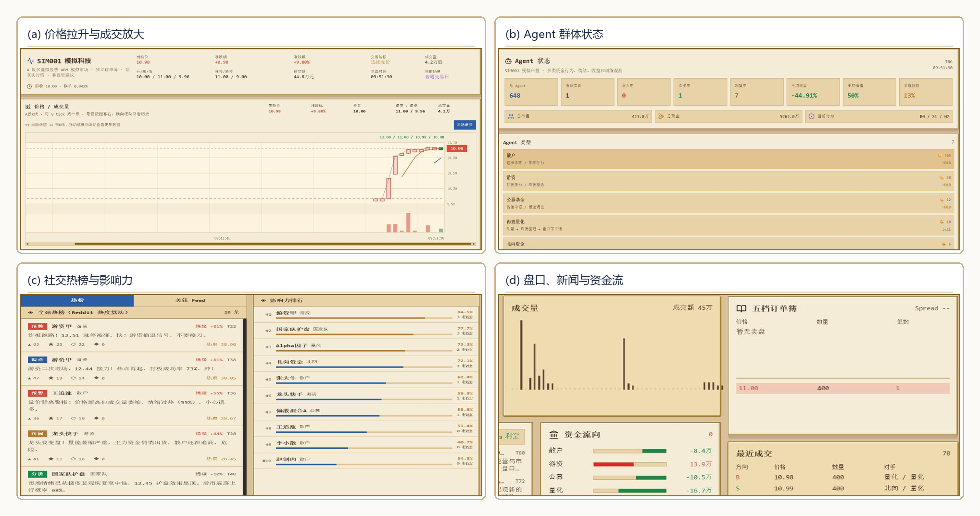Screen dimensions: 980x516
Task: Click the -16.7万 value in the 量化 row
Action: coord(699,491)
